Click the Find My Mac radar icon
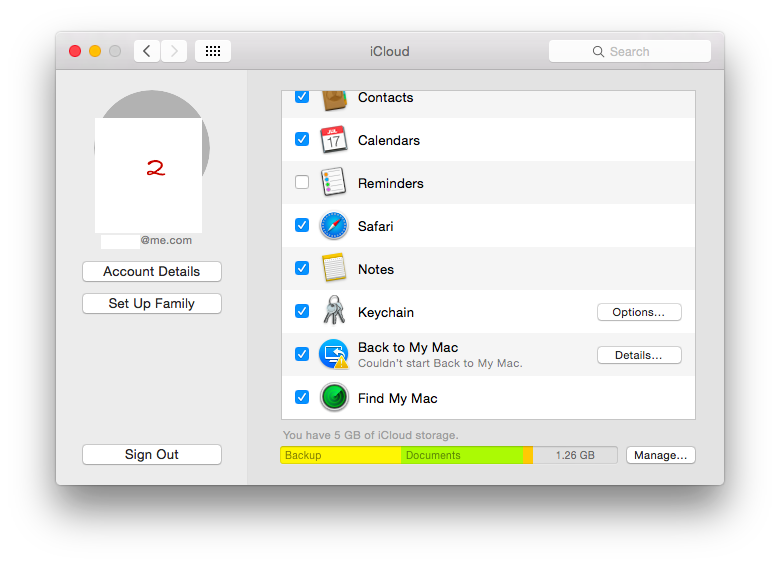780x565 pixels. 334,397
